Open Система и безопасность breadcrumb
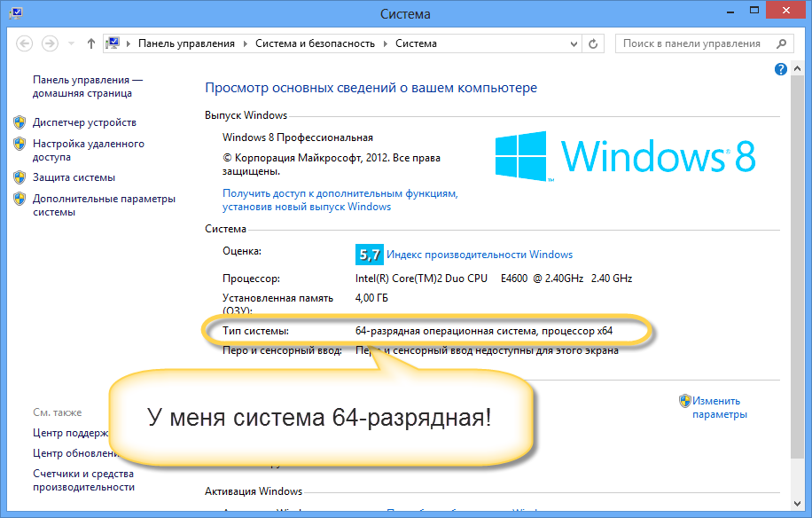This screenshot has width=812, height=518. (x=315, y=43)
